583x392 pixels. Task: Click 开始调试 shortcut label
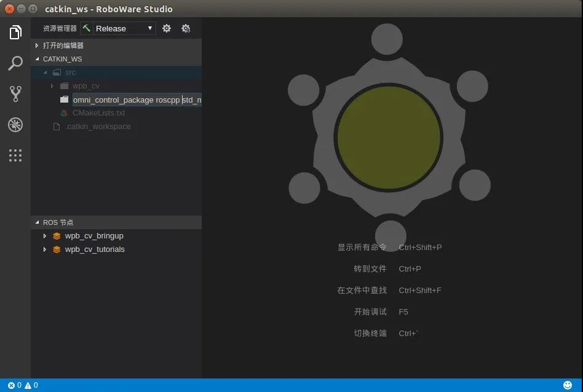click(370, 312)
